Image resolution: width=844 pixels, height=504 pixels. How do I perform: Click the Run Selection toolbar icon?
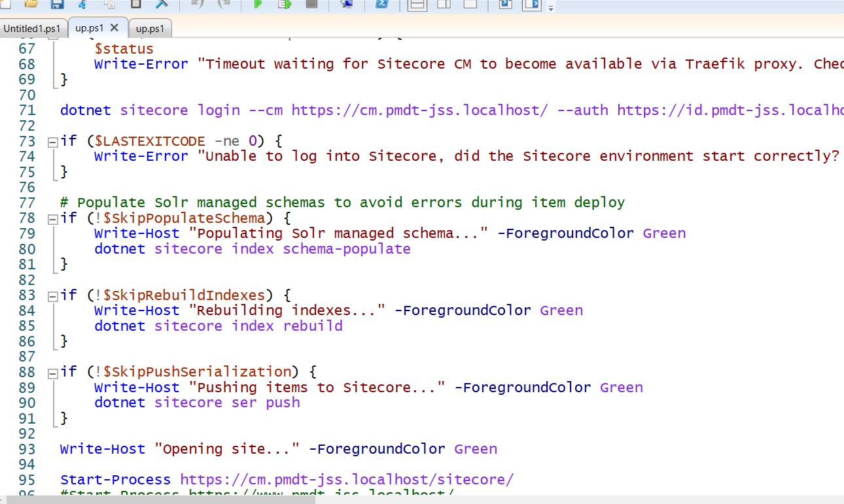click(284, 5)
